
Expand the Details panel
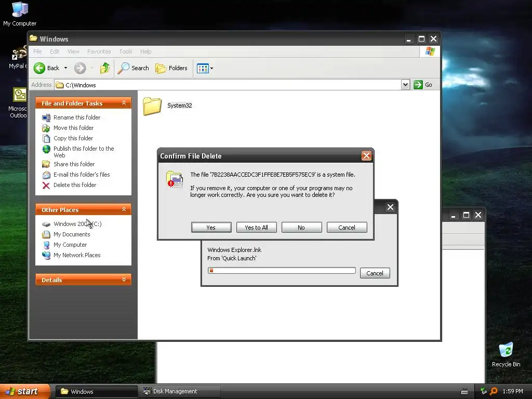click(124, 280)
